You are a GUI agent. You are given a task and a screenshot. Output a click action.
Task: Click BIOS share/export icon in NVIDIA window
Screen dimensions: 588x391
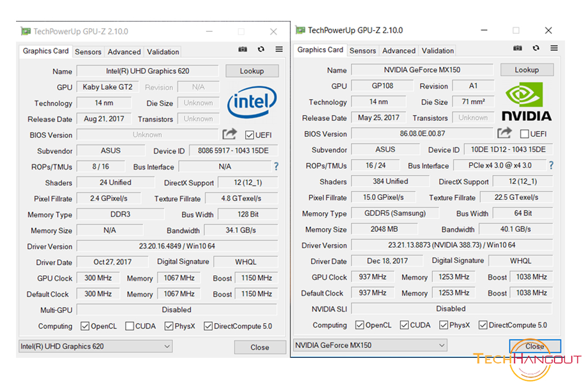pos(505,133)
